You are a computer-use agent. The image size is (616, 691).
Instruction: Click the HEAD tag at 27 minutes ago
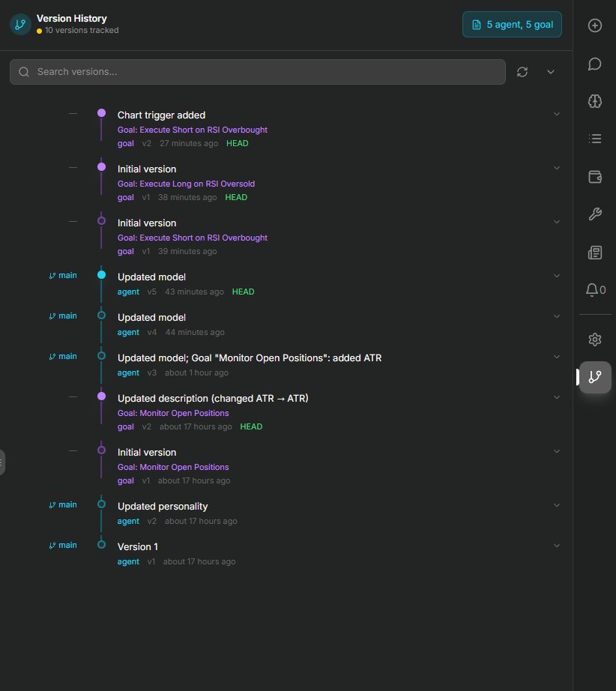coord(237,143)
